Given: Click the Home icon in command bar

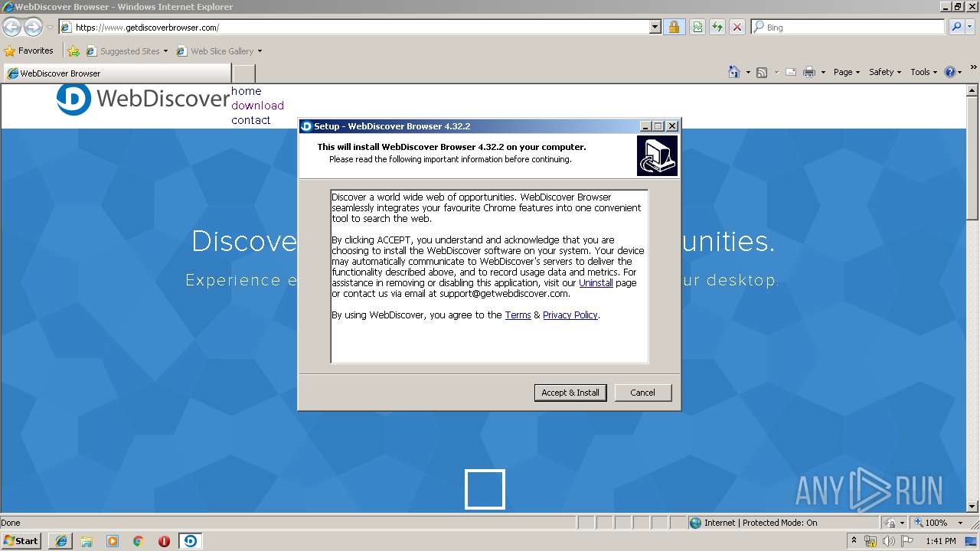Looking at the screenshot, I should (733, 72).
